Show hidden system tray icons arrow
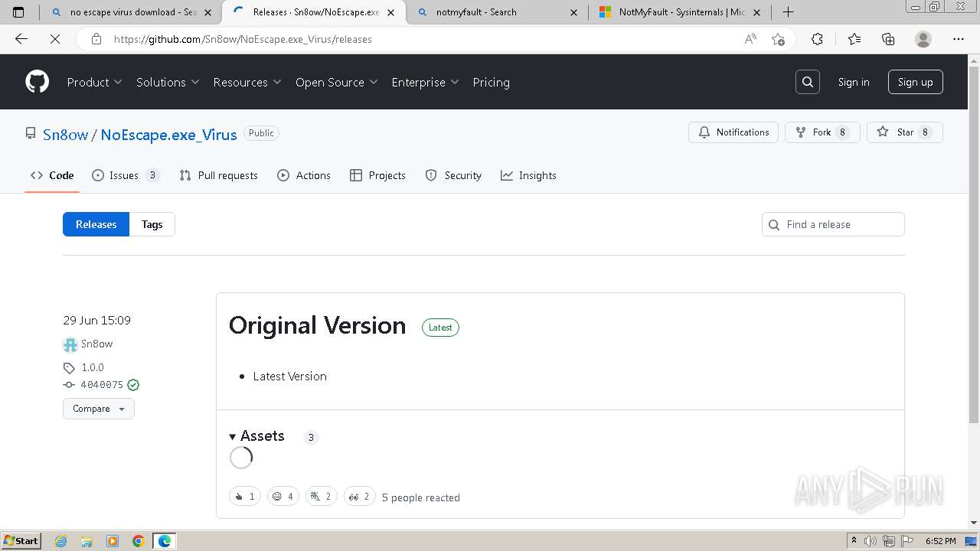This screenshot has height=551, width=980. (x=854, y=540)
